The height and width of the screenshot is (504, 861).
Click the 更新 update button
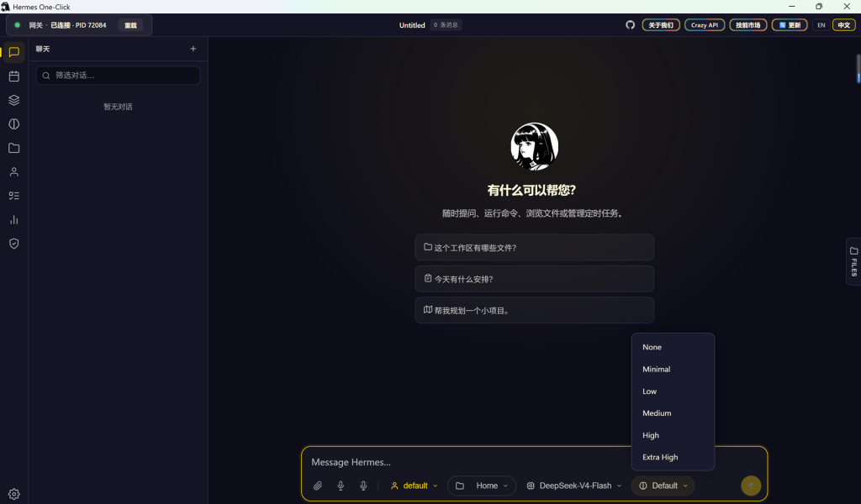point(789,25)
